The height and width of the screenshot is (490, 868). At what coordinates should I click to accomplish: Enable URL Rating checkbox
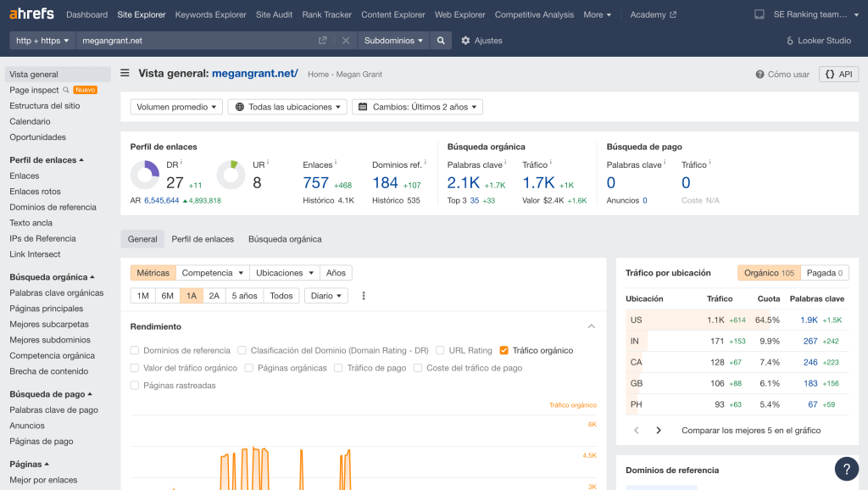pyautogui.click(x=440, y=350)
